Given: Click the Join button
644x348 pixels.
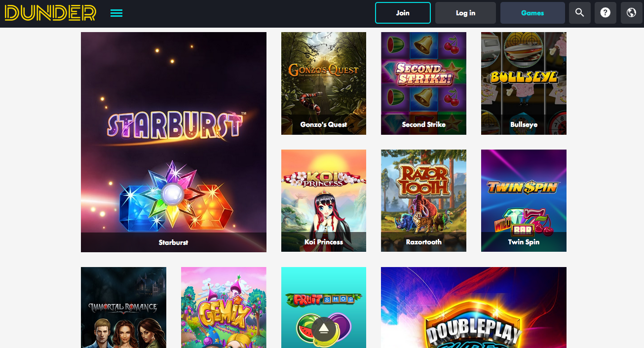Looking at the screenshot, I should (403, 13).
